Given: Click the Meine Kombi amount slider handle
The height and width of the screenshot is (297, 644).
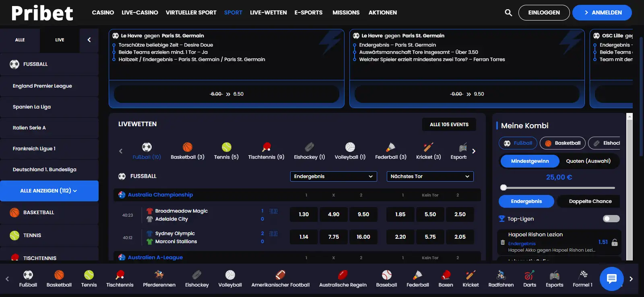Looking at the screenshot, I should click(x=504, y=188).
